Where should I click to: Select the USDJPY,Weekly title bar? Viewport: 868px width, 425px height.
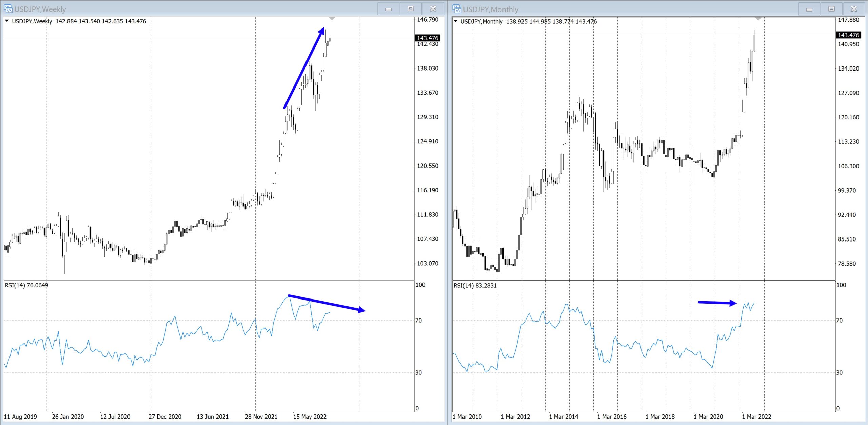coord(203,9)
